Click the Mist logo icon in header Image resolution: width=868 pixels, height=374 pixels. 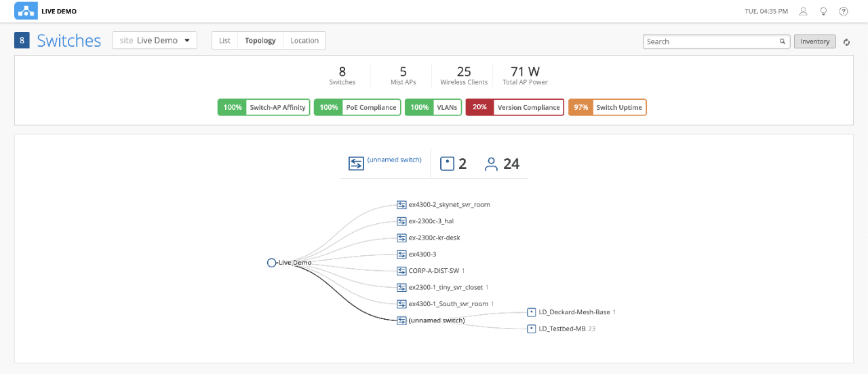(x=26, y=11)
